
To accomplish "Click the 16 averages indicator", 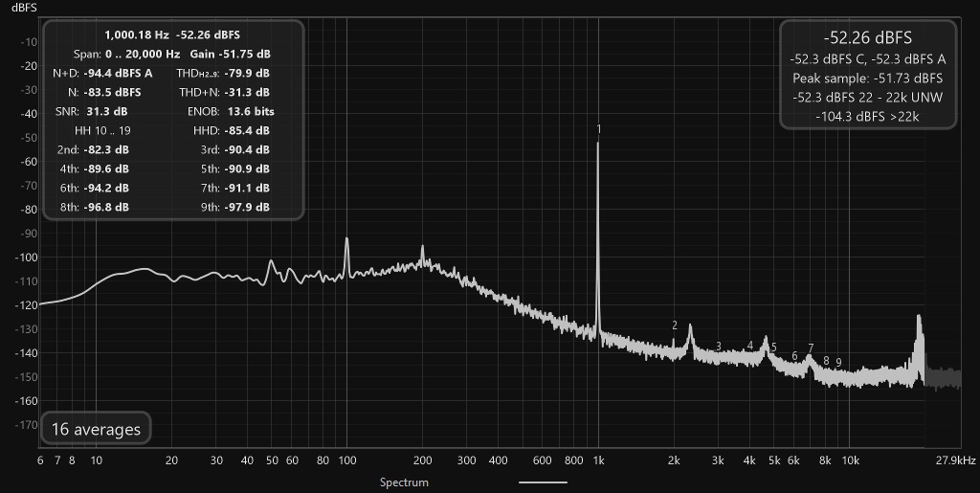I will click(96, 429).
